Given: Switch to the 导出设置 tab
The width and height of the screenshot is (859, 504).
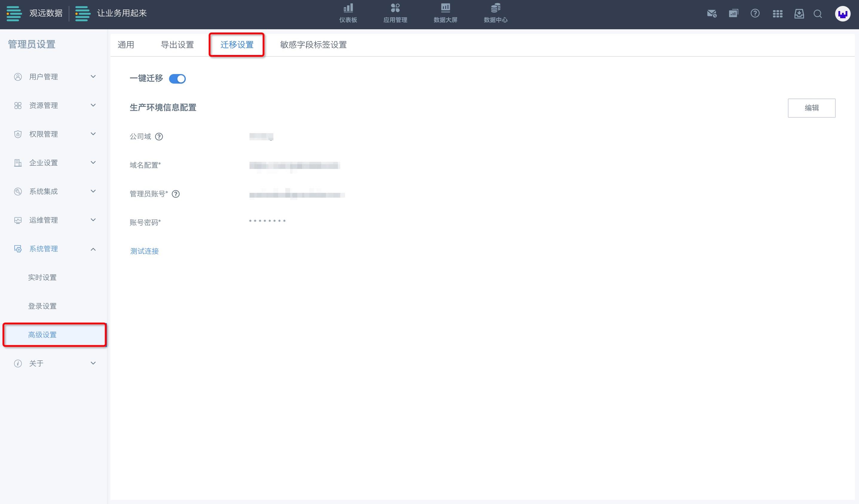Looking at the screenshot, I should tap(177, 45).
